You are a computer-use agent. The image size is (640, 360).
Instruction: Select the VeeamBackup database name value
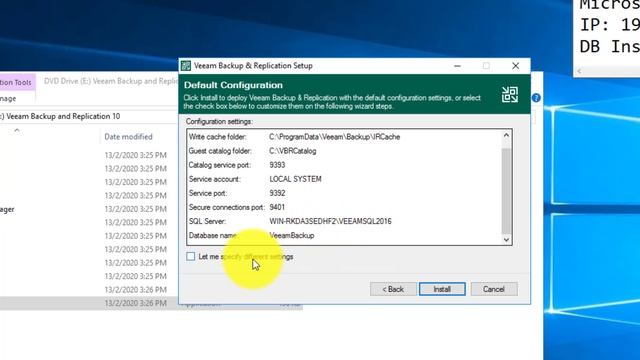292,236
